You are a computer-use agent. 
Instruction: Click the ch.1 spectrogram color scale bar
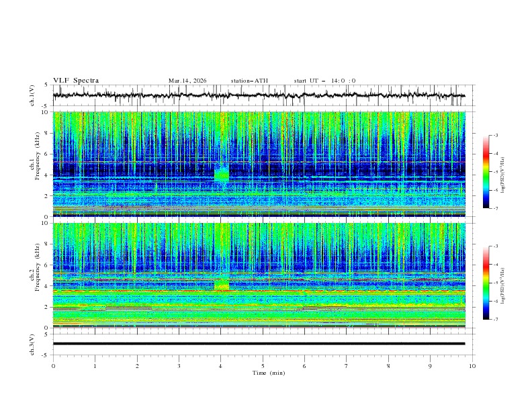pos(486,171)
